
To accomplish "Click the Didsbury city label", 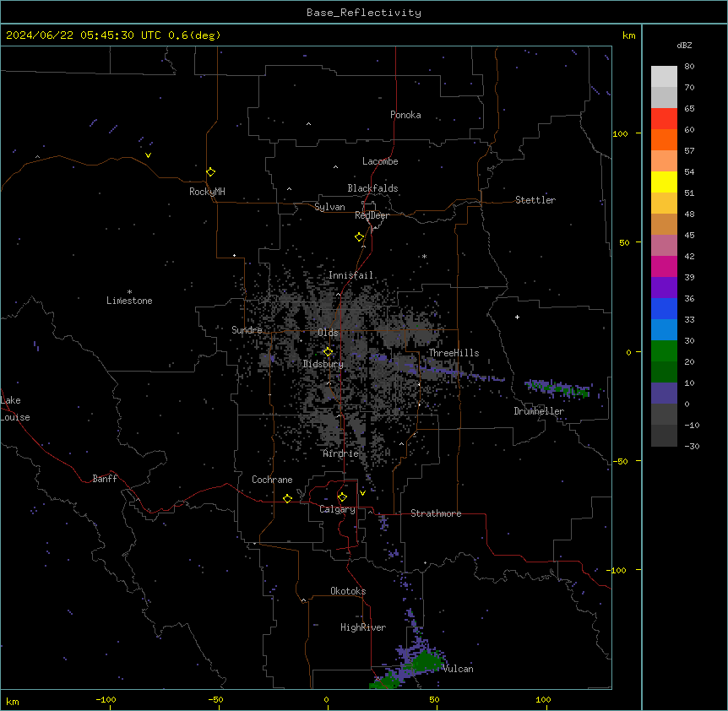I will [x=323, y=364].
